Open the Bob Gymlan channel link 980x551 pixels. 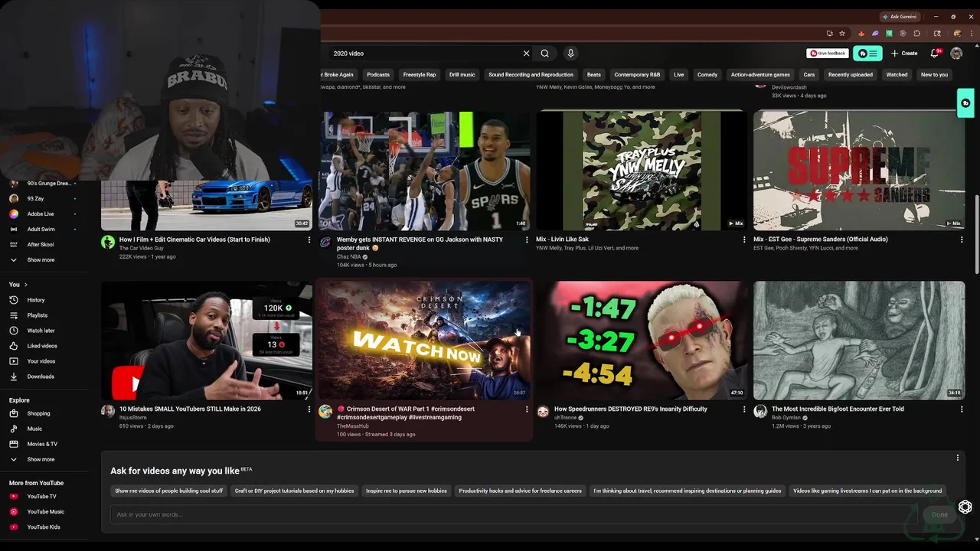[786, 418]
